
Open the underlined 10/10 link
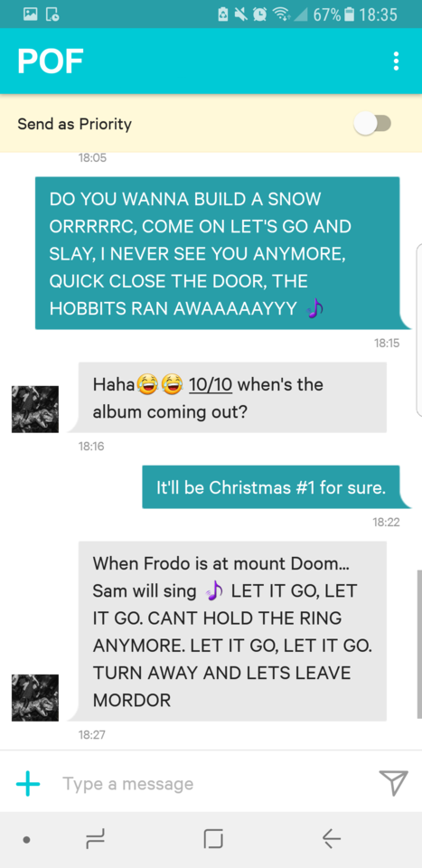coord(211,383)
